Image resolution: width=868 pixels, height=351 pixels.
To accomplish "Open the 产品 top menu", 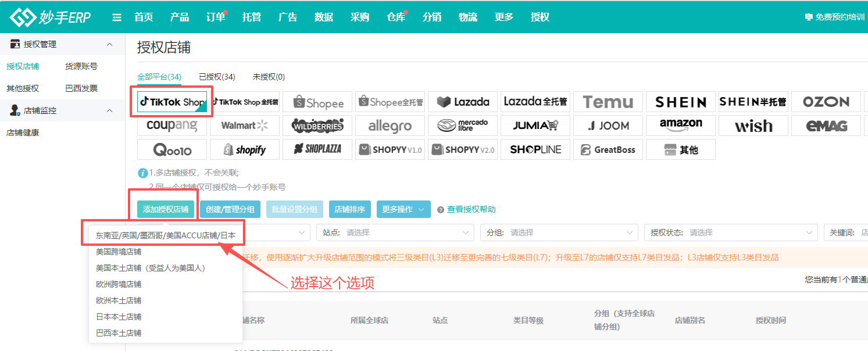I will tap(180, 17).
